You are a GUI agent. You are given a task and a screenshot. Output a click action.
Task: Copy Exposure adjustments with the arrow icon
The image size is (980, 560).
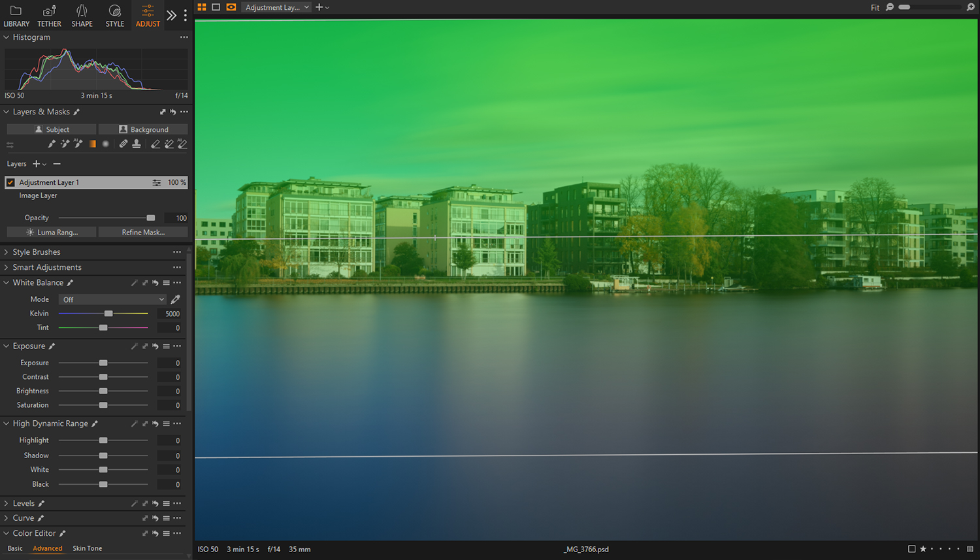click(145, 346)
